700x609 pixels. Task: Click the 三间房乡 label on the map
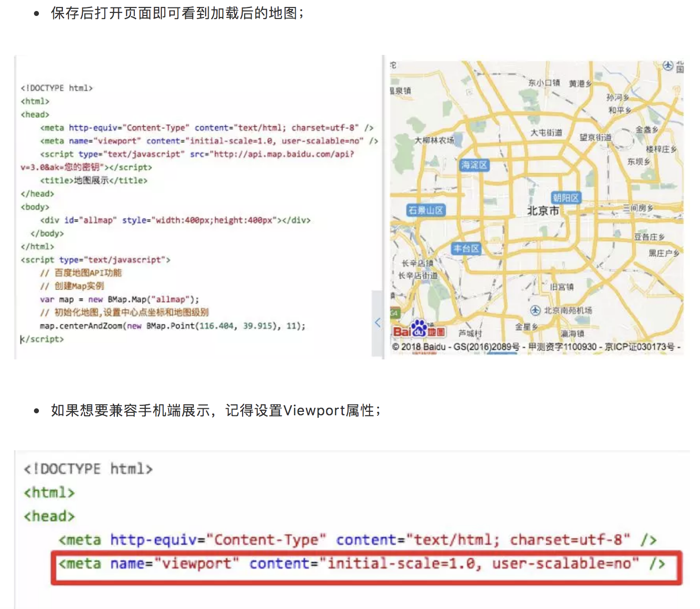click(638, 208)
